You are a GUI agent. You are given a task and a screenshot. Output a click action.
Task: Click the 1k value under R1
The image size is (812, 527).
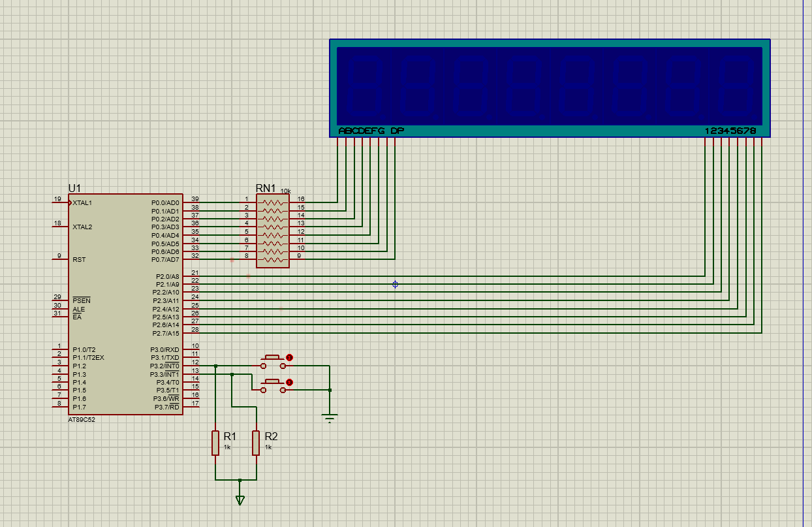click(227, 447)
